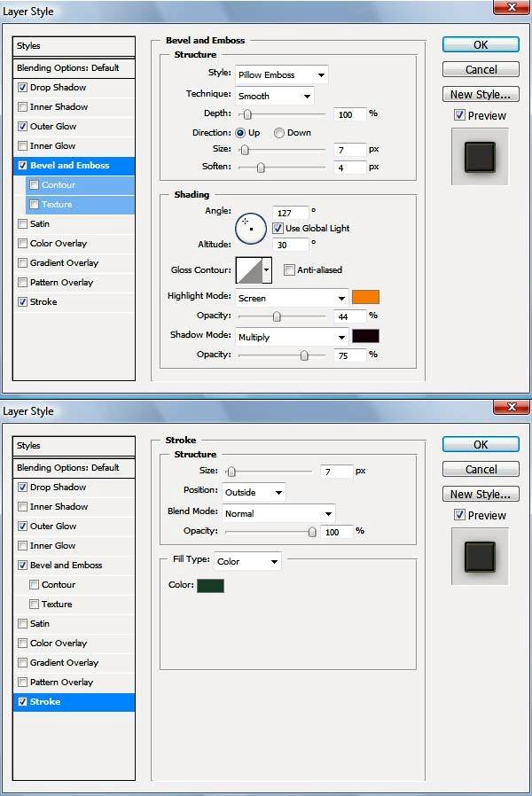Open the Pillow Emboss Style dropdown

tap(281, 74)
